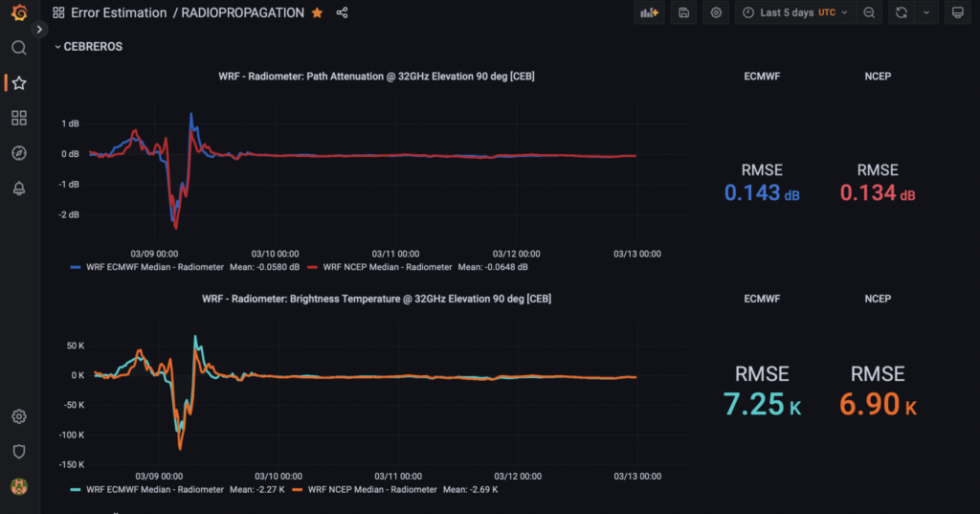Cycle view mode with the monitor icon
This screenshot has height=514, width=980.
tap(957, 12)
